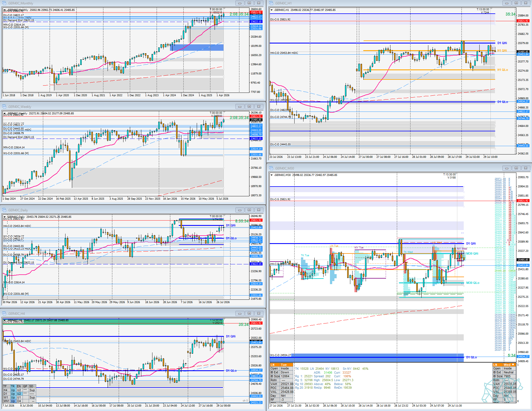Select the H4 row in trend dashboard
532x411 pixels.
19,390
